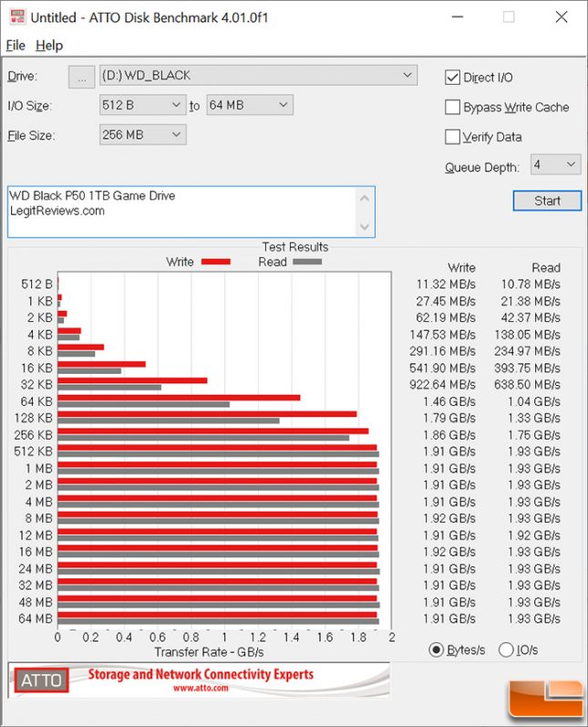Click the 1.46 GB/s write value
Viewport: 588px width, 727px height.
click(449, 401)
